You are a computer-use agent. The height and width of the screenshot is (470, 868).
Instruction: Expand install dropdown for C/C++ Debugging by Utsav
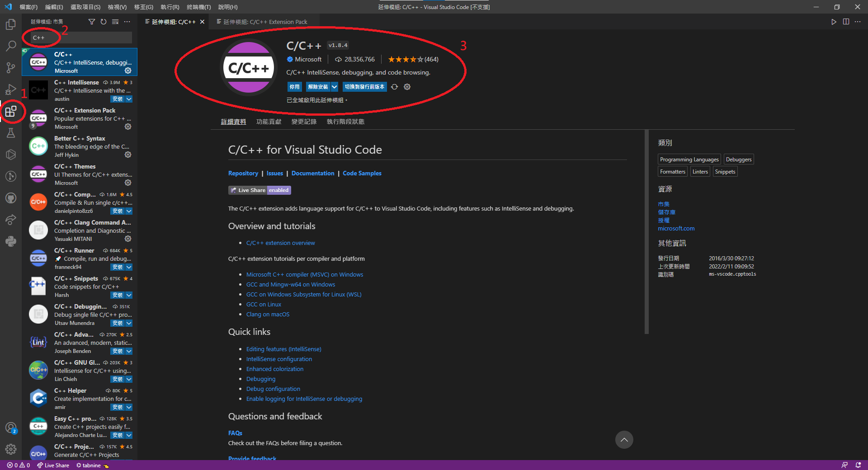click(x=129, y=323)
